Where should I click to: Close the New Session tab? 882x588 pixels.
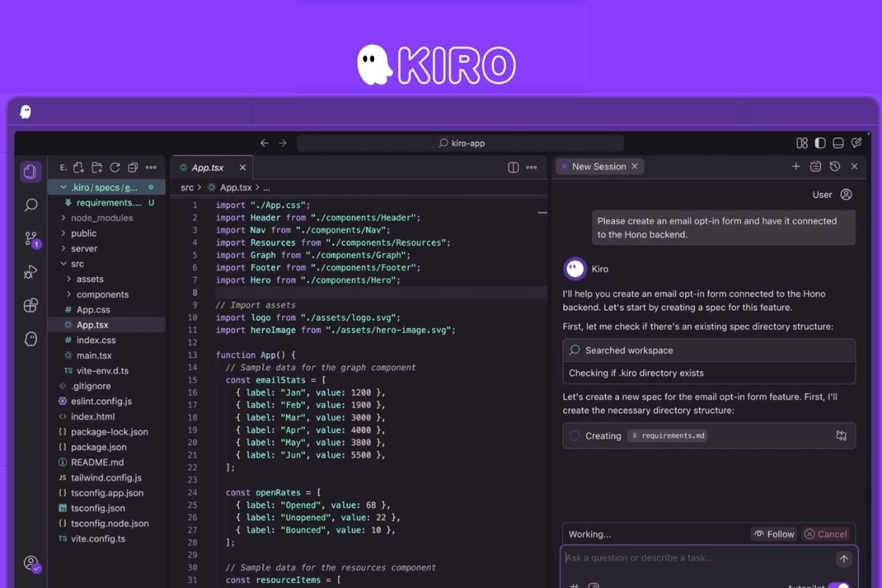tap(636, 167)
